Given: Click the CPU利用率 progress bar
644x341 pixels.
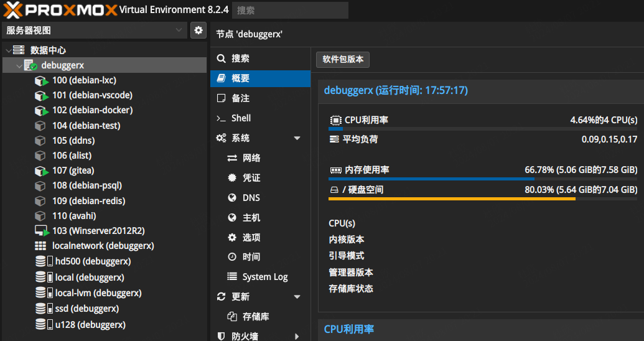Looking at the screenshot, I should [483, 129].
